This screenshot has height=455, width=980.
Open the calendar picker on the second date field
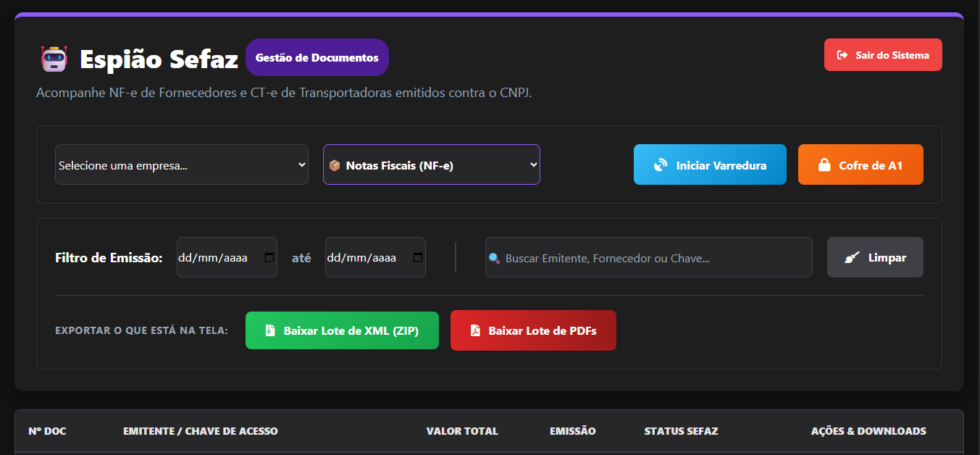pyautogui.click(x=417, y=256)
